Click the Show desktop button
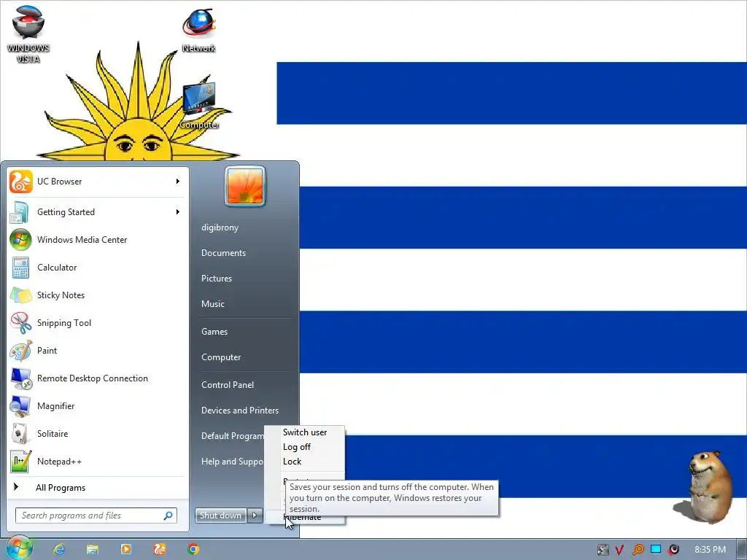747x560 pixels. click(742, 550)
